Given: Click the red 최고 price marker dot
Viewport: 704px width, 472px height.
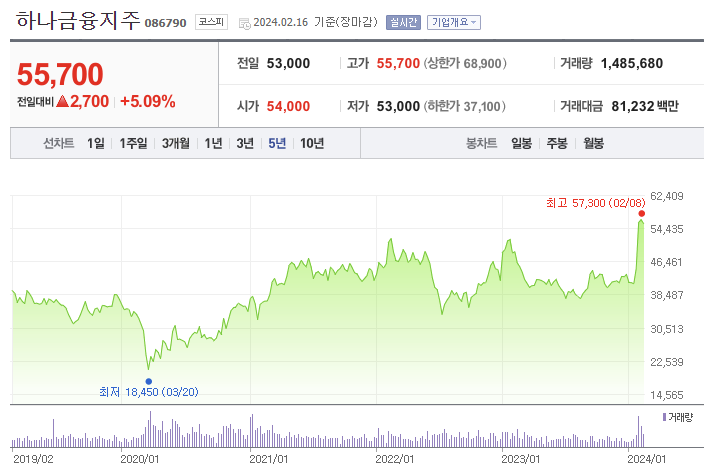Looking at the screenshot, I should pyautogui.click(x=642, y=213).
